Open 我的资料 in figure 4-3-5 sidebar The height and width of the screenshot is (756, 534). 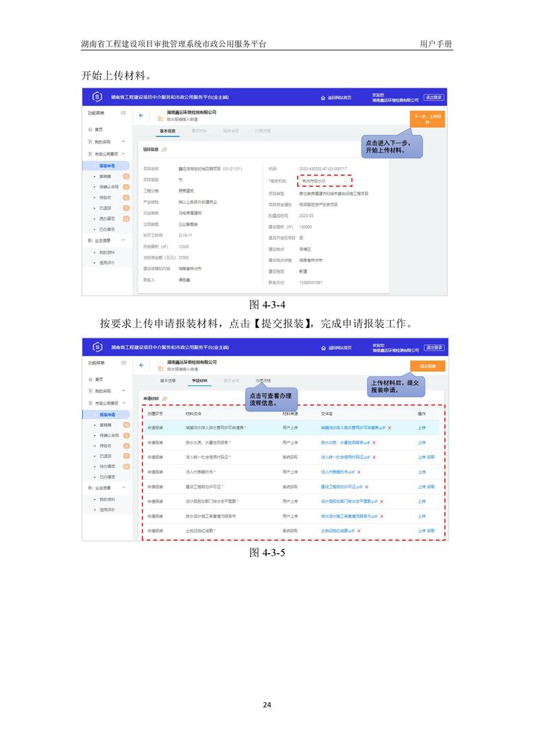click(107, 499)
